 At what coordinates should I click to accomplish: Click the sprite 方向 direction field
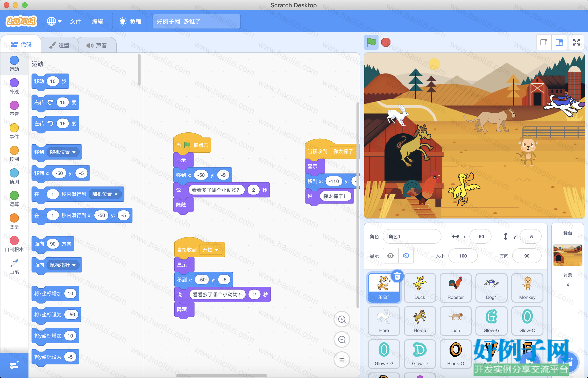[527, 256]
